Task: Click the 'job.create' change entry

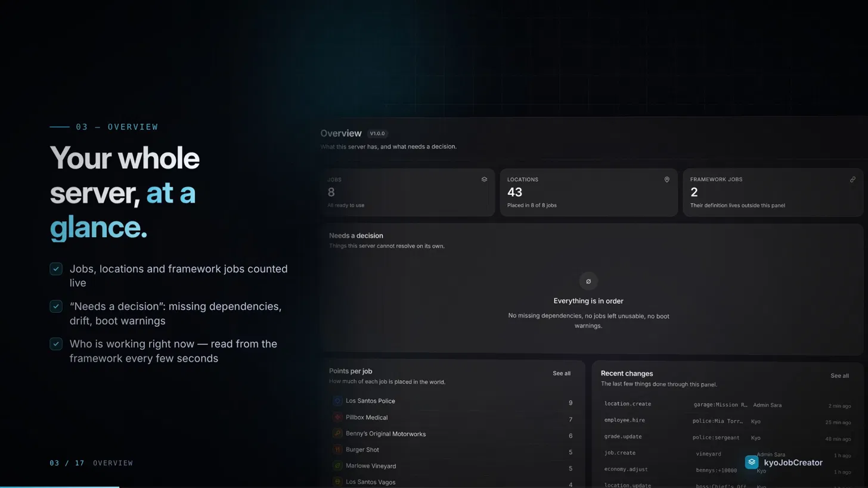Action: (x=620, y=453)
